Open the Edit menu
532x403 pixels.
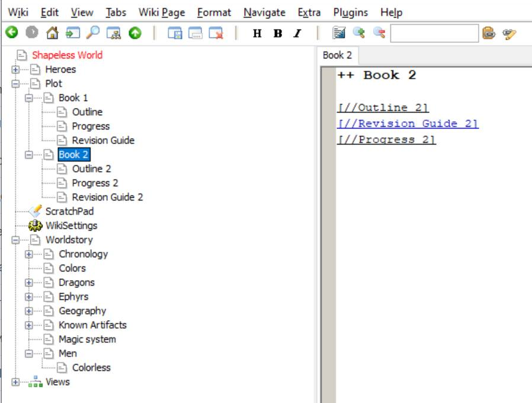[50, 12]
